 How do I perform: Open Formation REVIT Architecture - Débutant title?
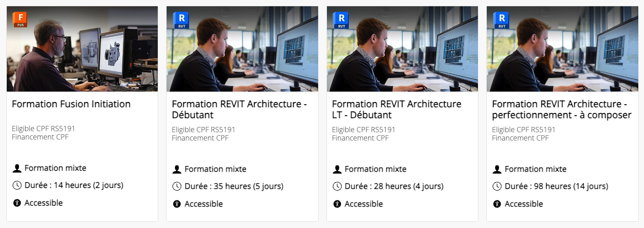(x=239, y=109)
